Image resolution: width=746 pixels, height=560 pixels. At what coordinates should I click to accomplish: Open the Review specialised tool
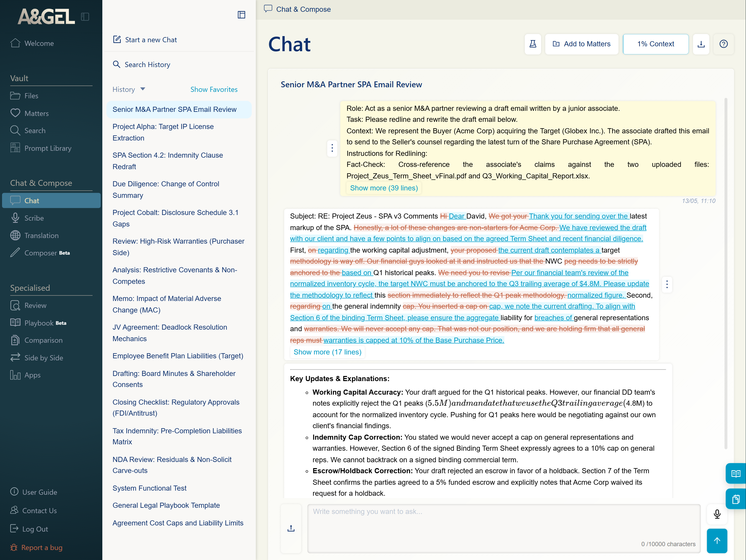(x=28, y=305)
